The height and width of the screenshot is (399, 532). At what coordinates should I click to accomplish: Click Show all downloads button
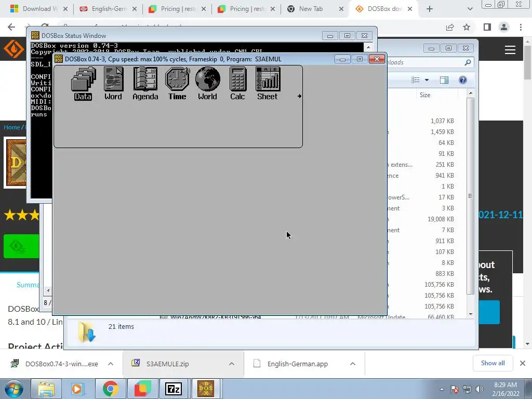click(493, 363)
